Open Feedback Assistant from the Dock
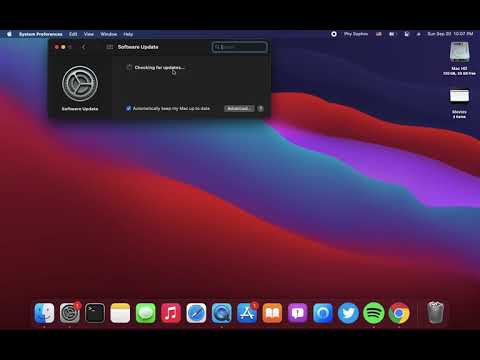Viewport: 480px width, 360px height. [298, 313]
